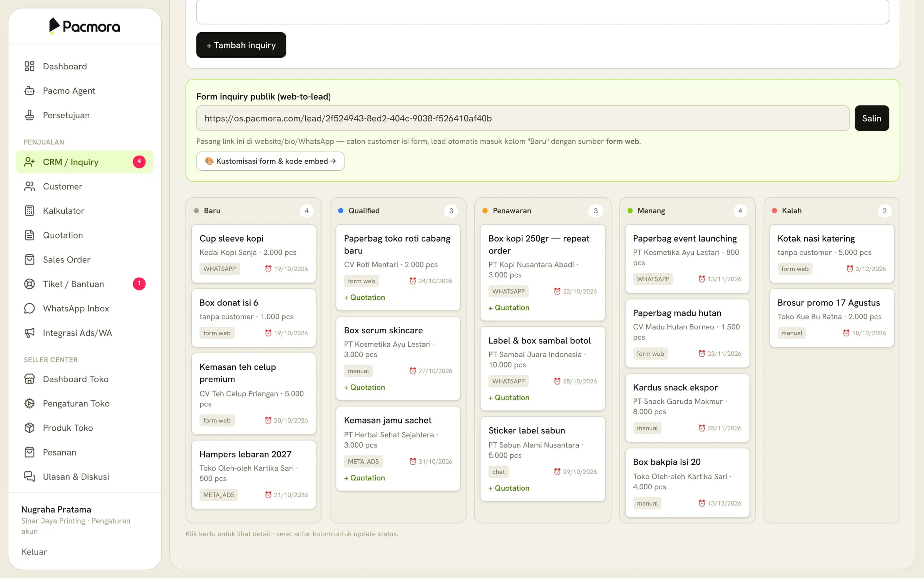Click the Tambah inquiry button
Image resolution: width=924 pixels, height=578 pixels.
(x=241, y=45)
